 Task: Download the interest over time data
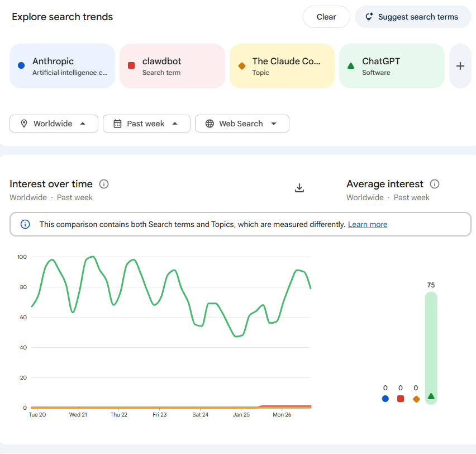[x=299, y=188]
